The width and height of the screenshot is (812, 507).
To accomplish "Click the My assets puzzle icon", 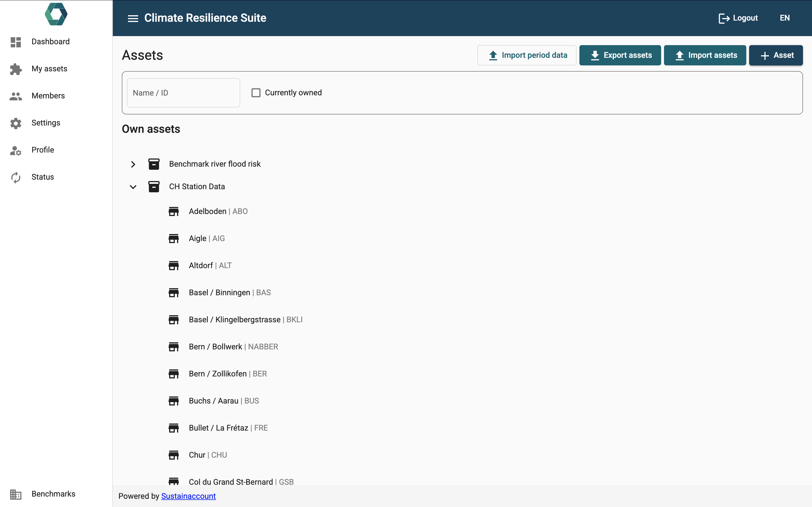I will click(x=16, y=69).
